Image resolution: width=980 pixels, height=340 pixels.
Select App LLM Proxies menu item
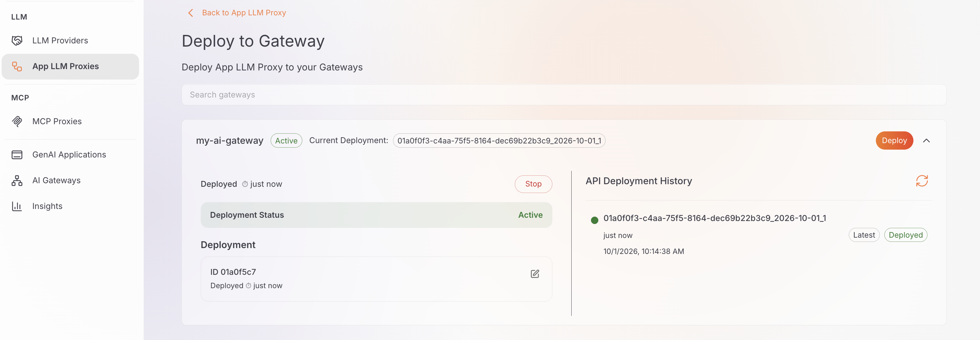point(71,67)
